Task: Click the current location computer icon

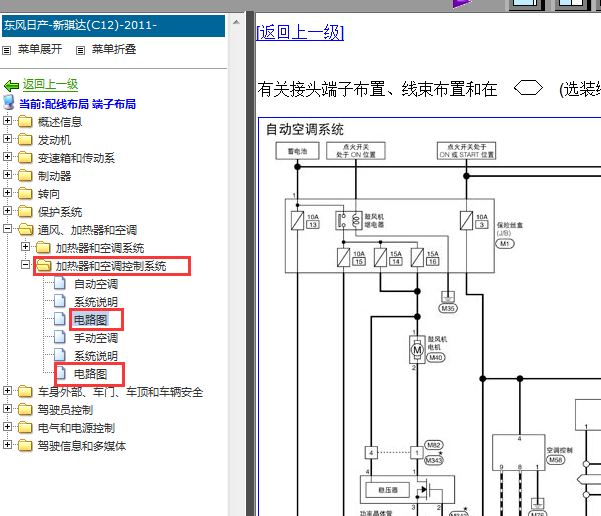Action: (8, 102)
